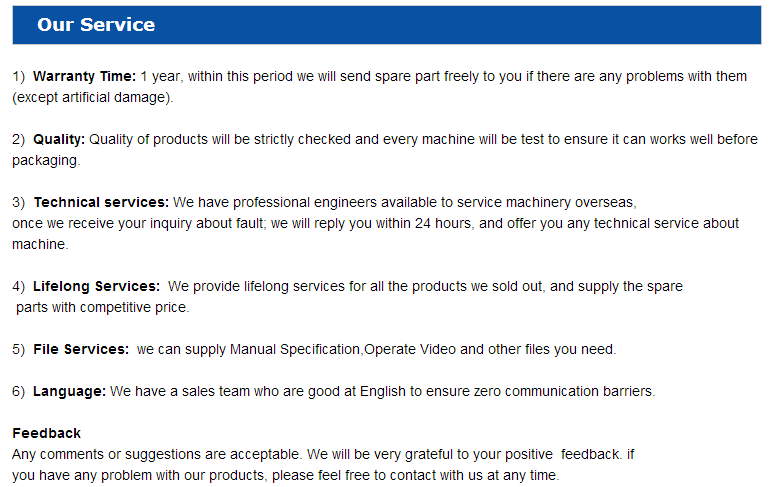Viewport: 783px width, 487px height.
Task: Click the '1 year' warranty text
Action: (x=160, y=77)
